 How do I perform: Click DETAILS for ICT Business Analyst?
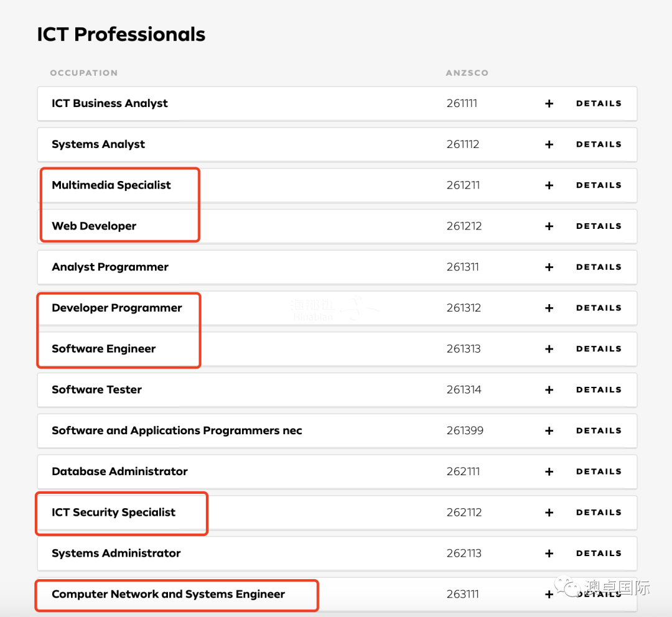click(x=599, y=103)
